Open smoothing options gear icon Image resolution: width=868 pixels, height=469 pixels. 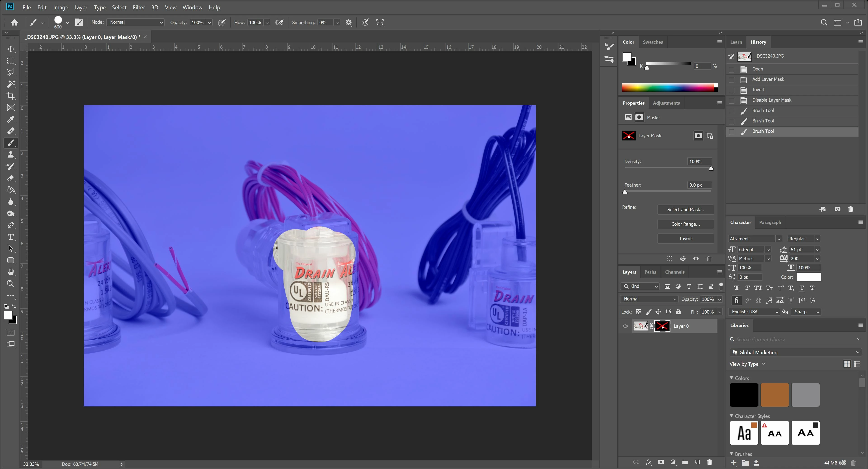pyautogui.click(x=349, y=23)
